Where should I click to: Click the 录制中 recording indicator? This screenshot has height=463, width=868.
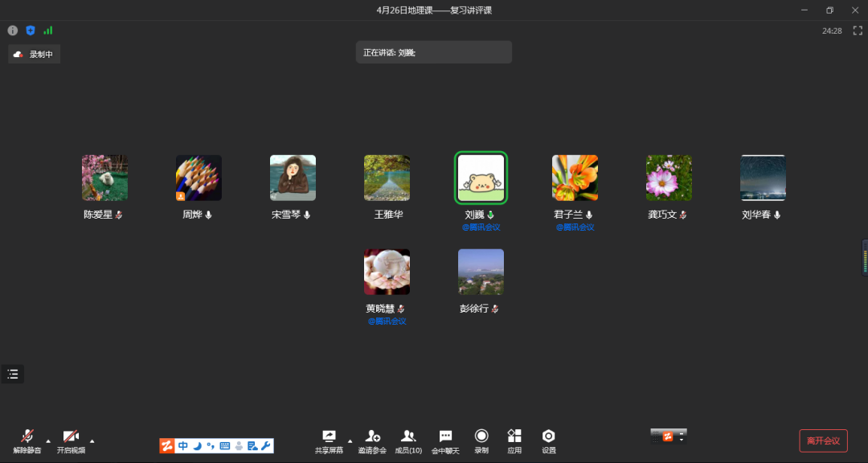click(35, 55)
